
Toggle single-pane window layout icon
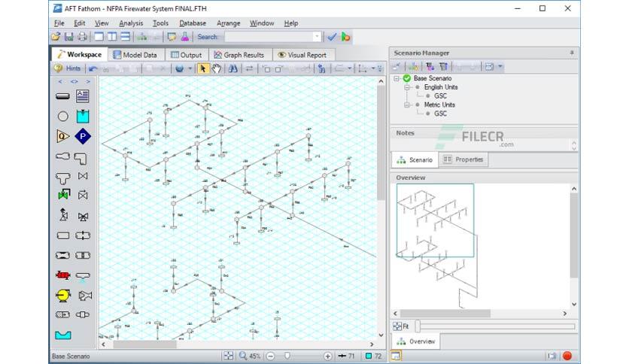pos(99,37)
